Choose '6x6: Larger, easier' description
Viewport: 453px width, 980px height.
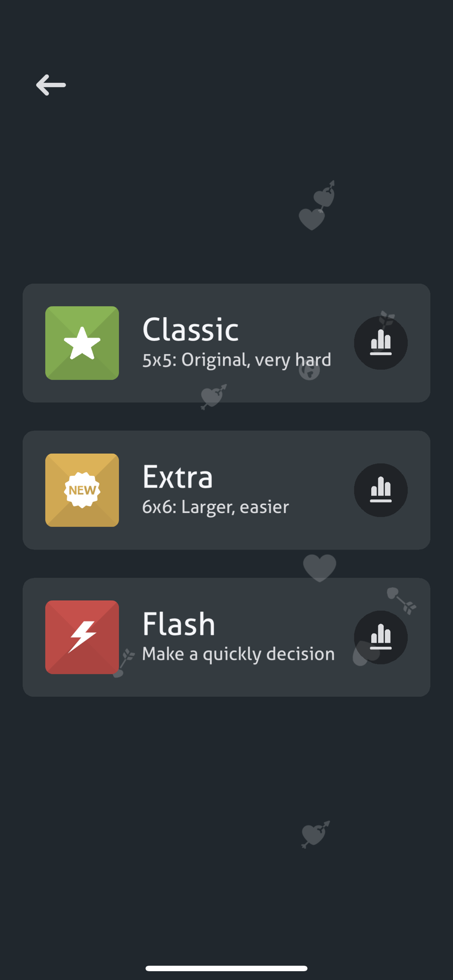[215, 507]
